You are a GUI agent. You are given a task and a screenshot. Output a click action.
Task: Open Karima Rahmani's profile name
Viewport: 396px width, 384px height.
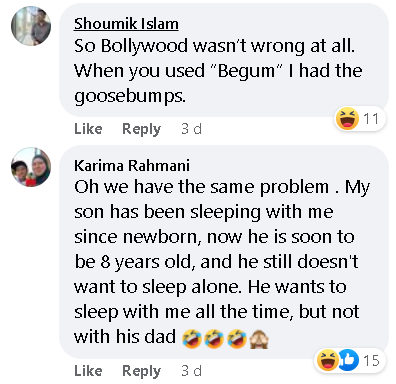(132, 165)
